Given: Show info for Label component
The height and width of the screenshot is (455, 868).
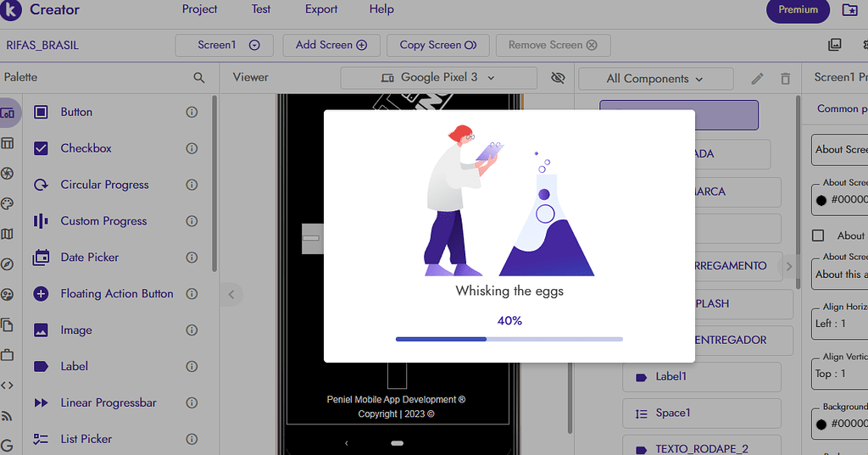Looking at the screenshot, I should coord(192,366).
